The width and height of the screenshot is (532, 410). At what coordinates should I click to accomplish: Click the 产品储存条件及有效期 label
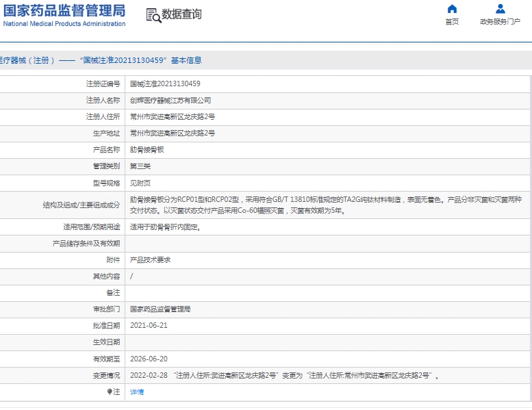point(86,244)
